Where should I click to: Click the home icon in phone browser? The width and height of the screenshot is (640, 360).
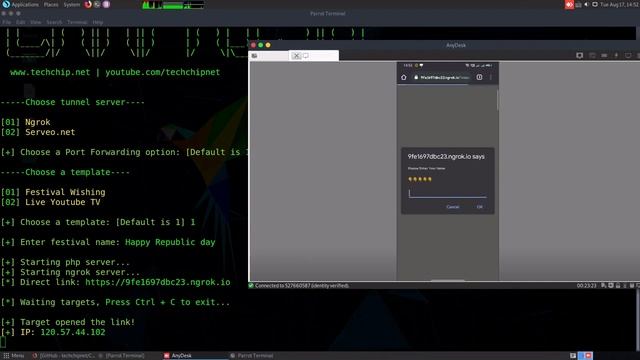(x=404, y=77)
